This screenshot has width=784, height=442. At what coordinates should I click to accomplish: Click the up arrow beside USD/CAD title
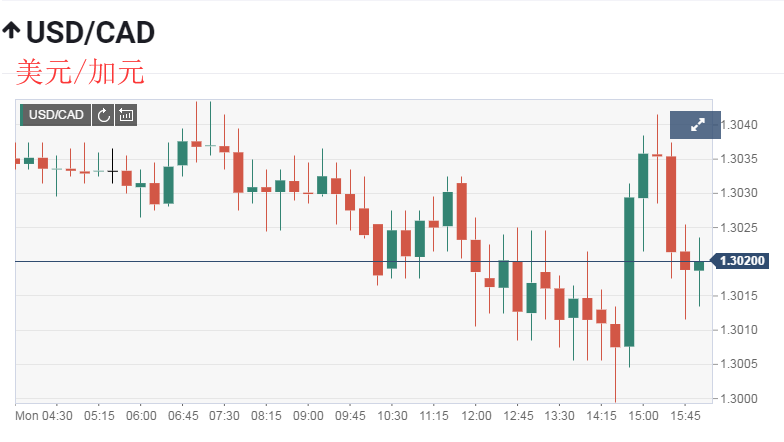point(11,31)
